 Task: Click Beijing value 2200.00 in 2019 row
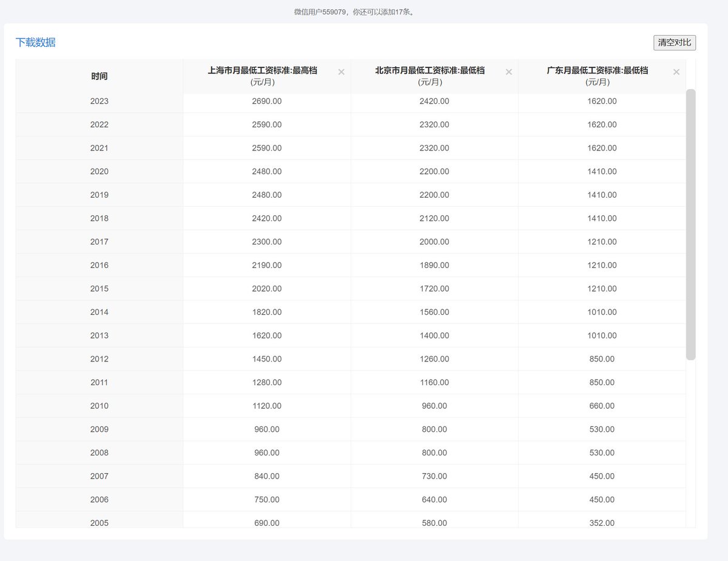(434, 195)
